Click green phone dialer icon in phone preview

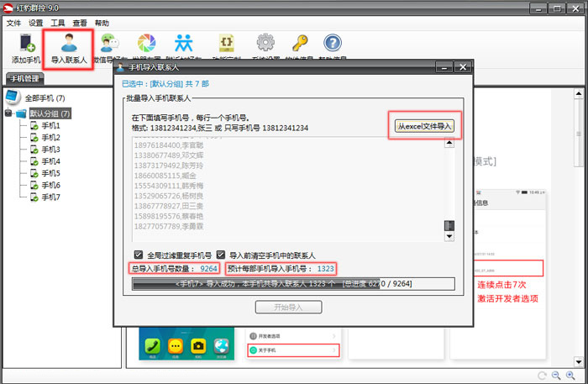pyautogui.click(x=153, y=345)
